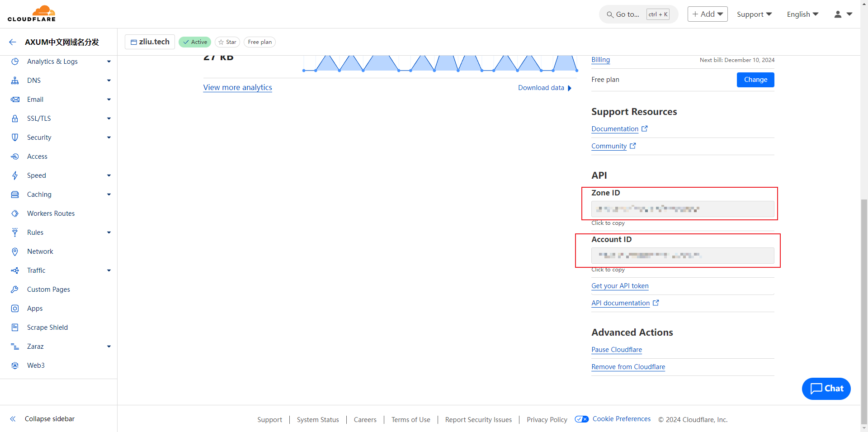Click the Web3 icon in sidebar

[15, 366]
